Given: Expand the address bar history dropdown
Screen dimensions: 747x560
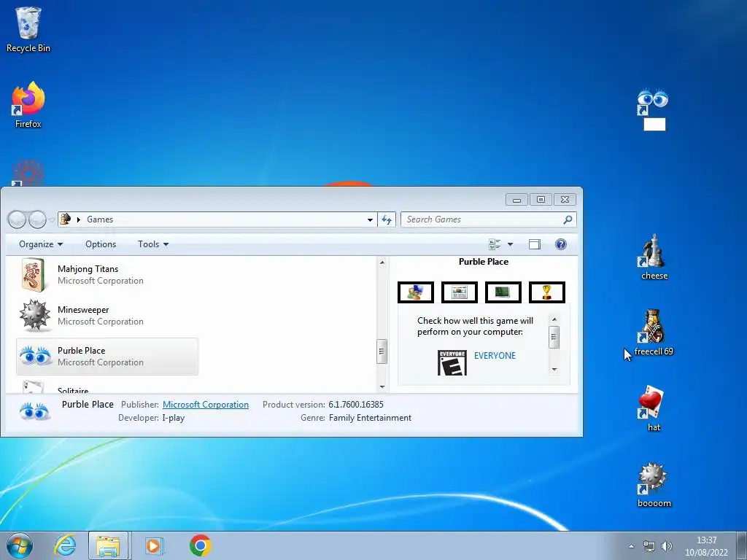Looking at the screenshot, I should [x=370, y=219].
